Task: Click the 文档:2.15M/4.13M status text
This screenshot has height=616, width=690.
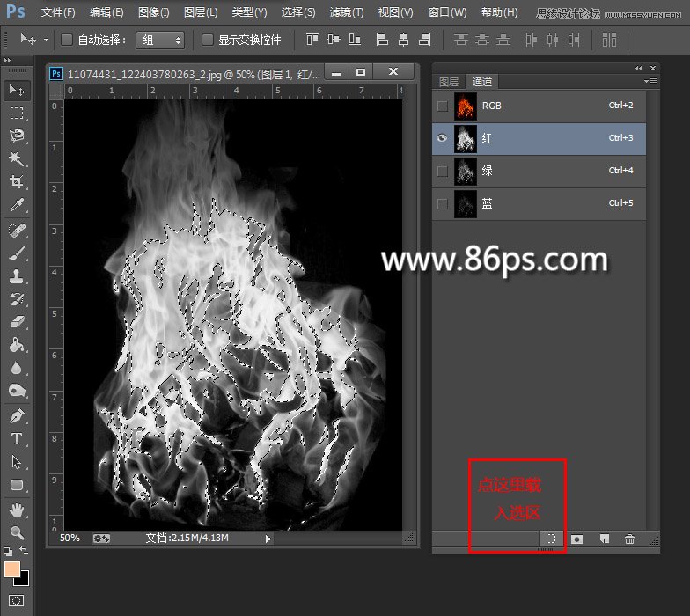Action: click(187, 538)
